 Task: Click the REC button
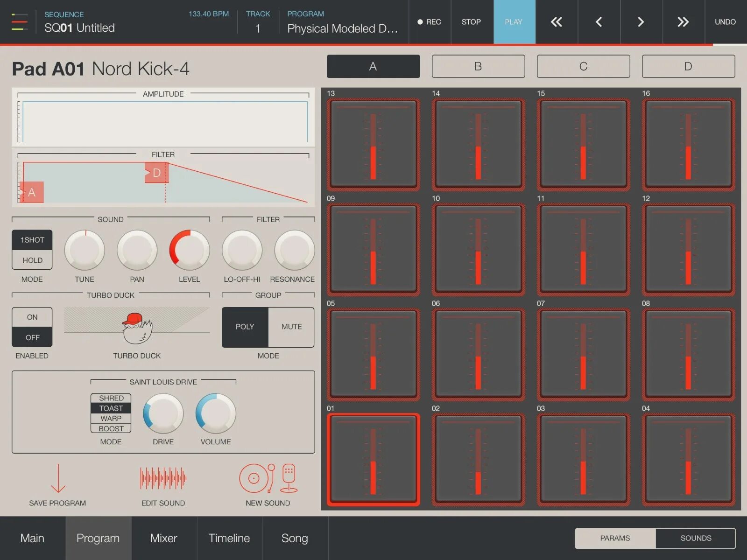tap(430, 22)
